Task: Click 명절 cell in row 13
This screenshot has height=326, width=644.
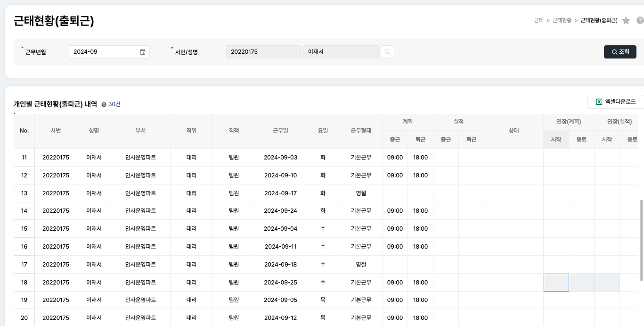Action: tap(361, 193)
